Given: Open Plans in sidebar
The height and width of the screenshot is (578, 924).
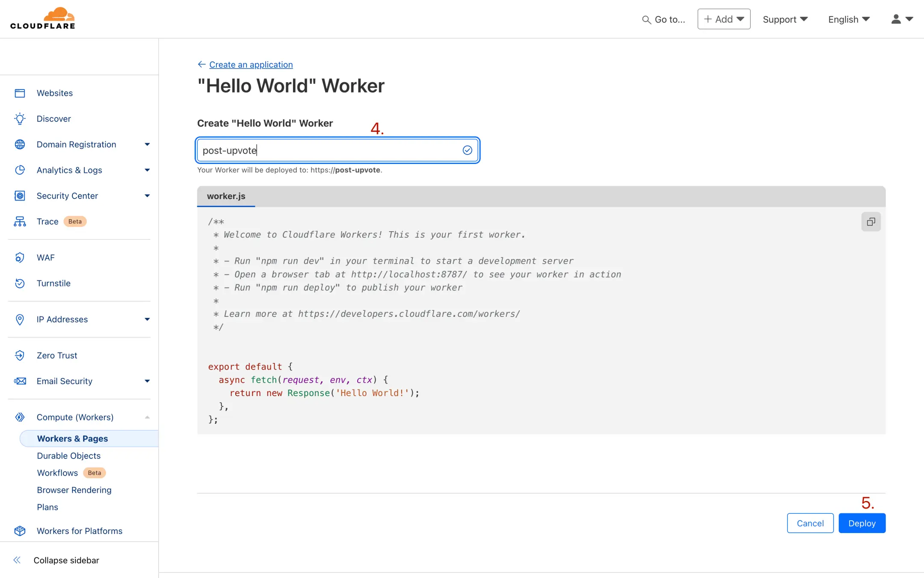Looking at the screenshot, I should pos(47,507).
